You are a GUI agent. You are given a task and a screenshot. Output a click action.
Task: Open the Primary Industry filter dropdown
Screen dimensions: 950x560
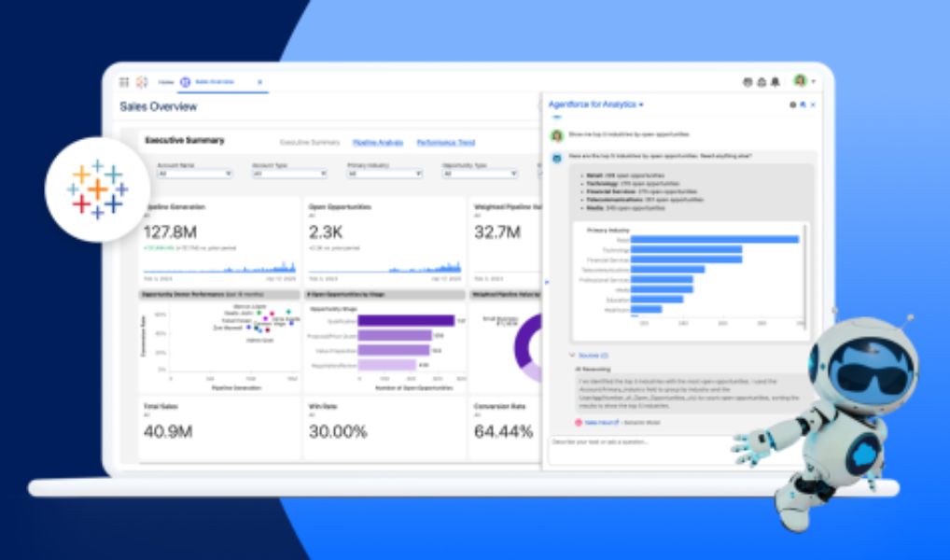click(384, 174)
